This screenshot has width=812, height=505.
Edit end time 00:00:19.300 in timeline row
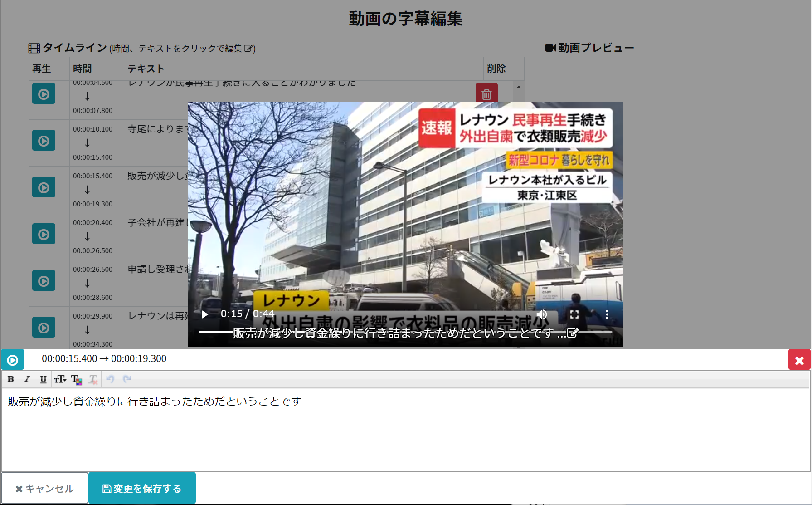(93, 204)
